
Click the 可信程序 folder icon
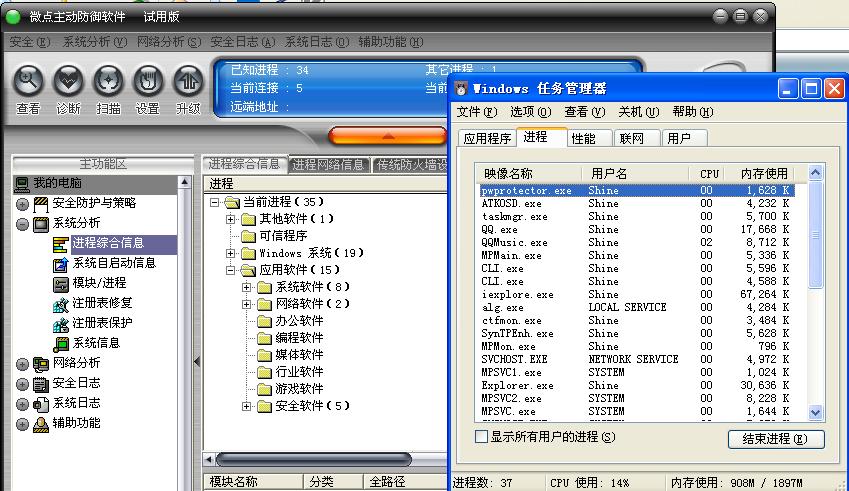click(249, 236)
